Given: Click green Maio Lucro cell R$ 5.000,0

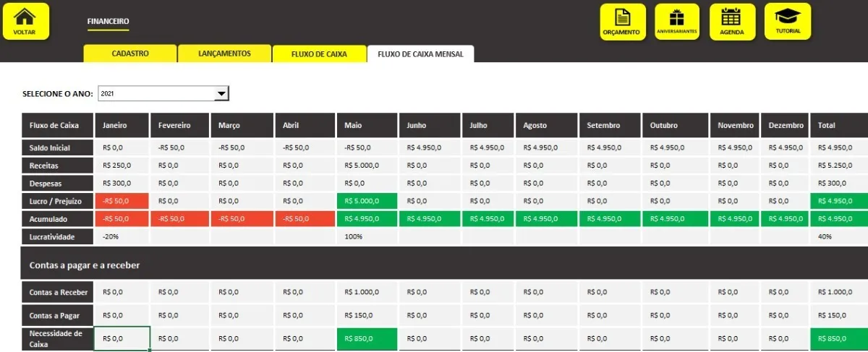Looking at the screenshot, I should [x=367, y=201].
